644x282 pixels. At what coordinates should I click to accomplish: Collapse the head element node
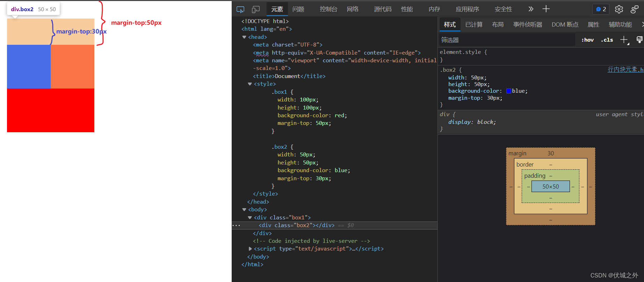tap(244, 37)
